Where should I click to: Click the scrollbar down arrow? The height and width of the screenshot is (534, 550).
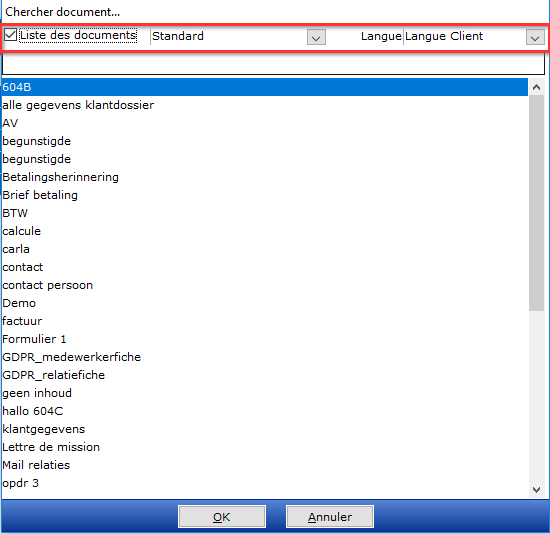click(x=536, y=489)
